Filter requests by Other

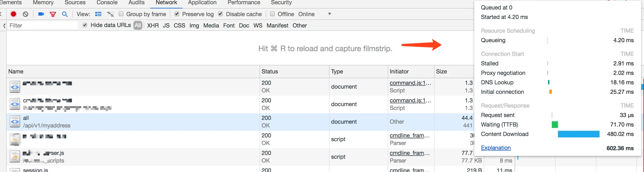pyautogui.click(x=300, y=26)
